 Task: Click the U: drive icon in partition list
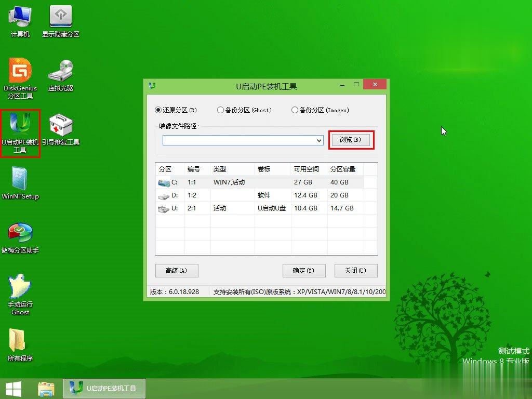point(164,209)
